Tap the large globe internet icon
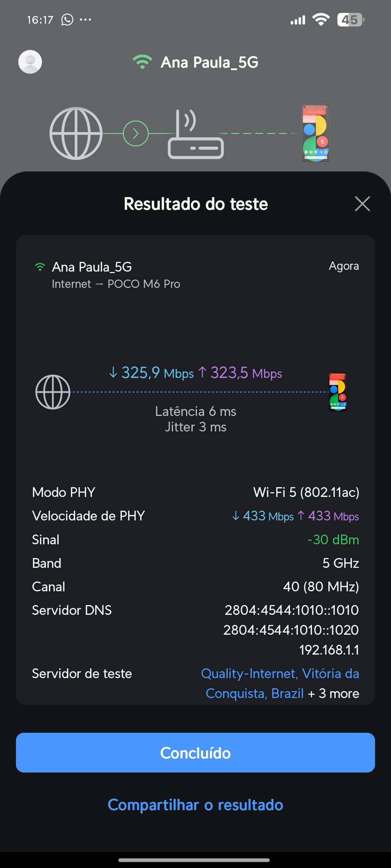 [x=76, y=133]
